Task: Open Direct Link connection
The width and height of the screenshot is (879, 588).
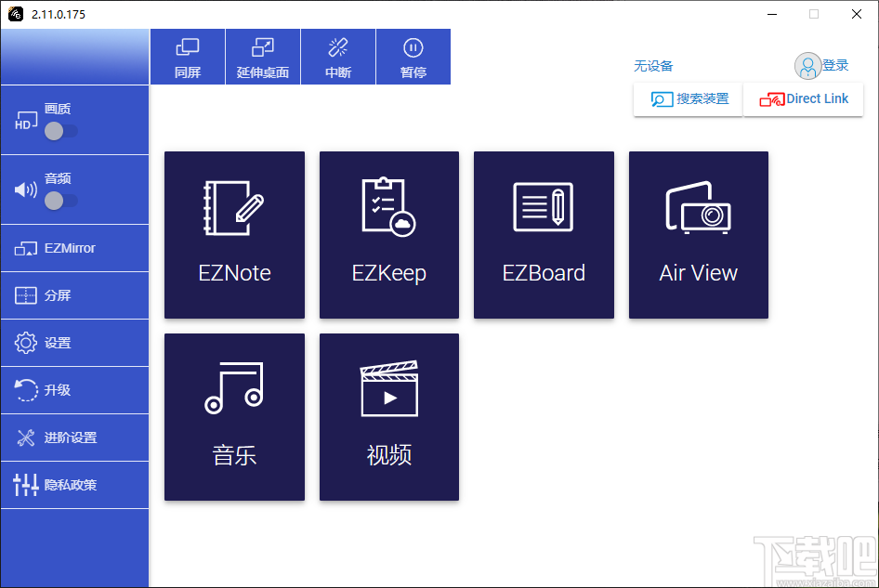Action: click(x=803, y=99)
